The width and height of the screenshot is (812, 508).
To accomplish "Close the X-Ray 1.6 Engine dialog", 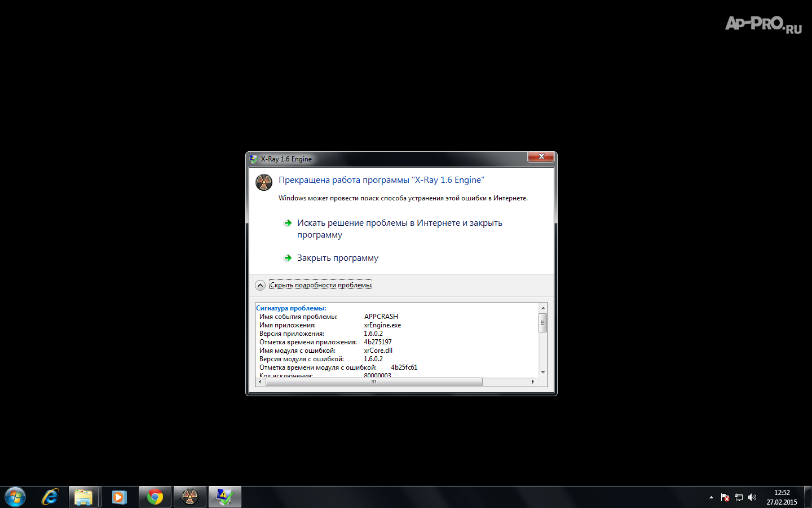I will pos(541,157).
